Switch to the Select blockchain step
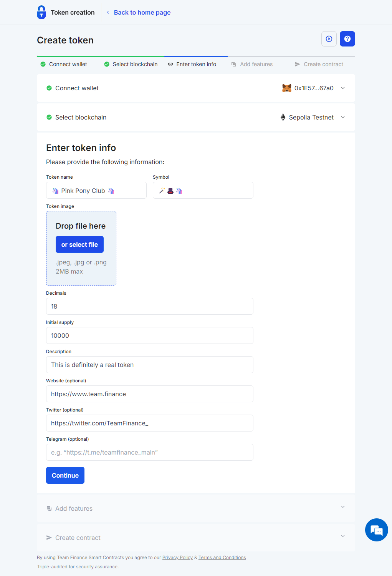The image size is (392, 576). pyautogui.click(x=135, y=64)
